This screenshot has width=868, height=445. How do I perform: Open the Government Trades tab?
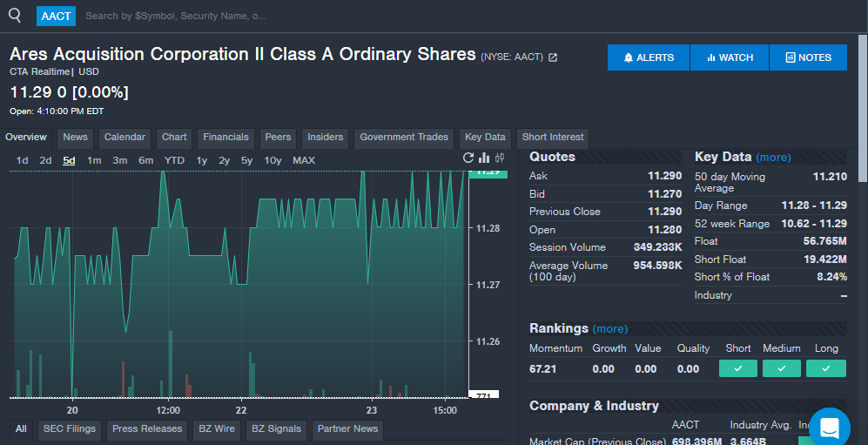[404, 138]
